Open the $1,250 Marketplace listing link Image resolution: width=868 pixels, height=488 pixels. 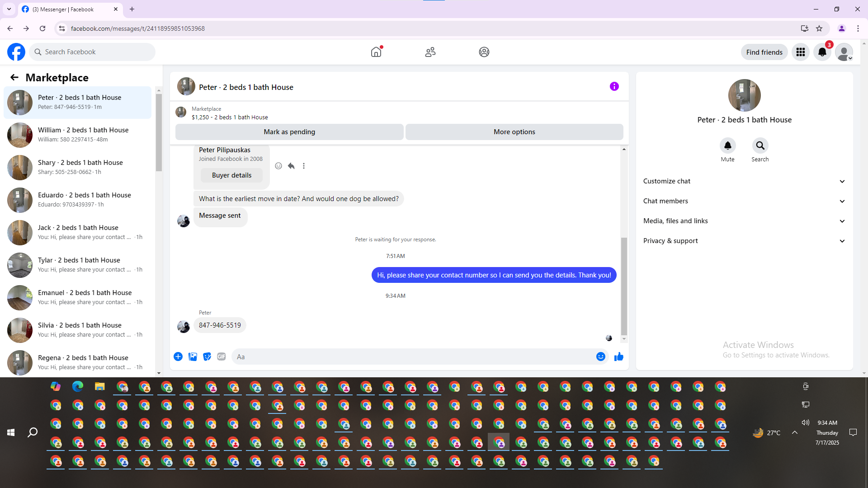point(230,117)
